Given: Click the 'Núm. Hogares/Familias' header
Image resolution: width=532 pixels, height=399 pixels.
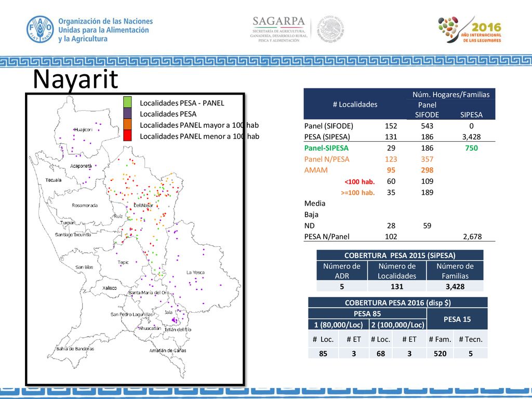Looking at the screenshot, I should point(451,95).
